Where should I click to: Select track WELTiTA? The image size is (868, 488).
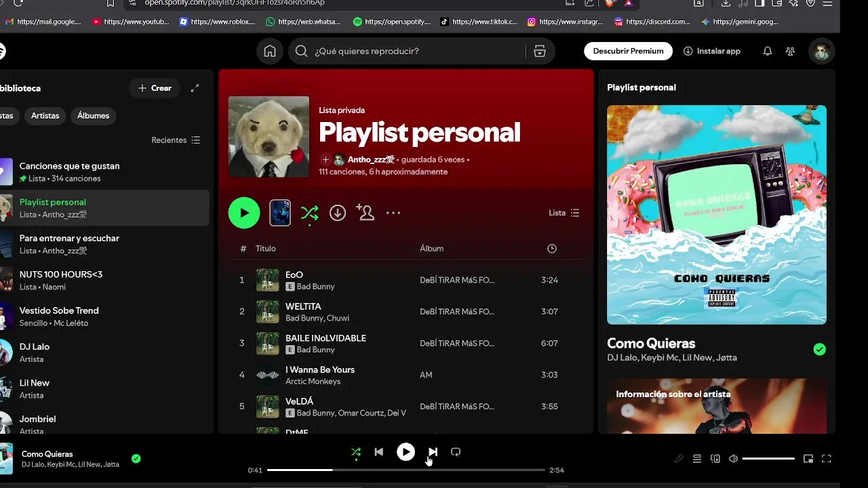click(x=406, y=312)
